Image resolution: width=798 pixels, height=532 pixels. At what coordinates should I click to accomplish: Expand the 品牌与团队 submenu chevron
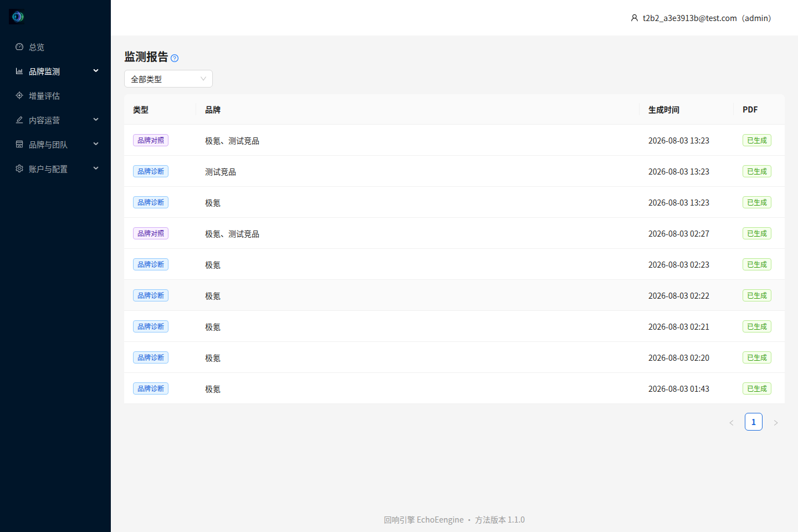[x=96, y=144]
